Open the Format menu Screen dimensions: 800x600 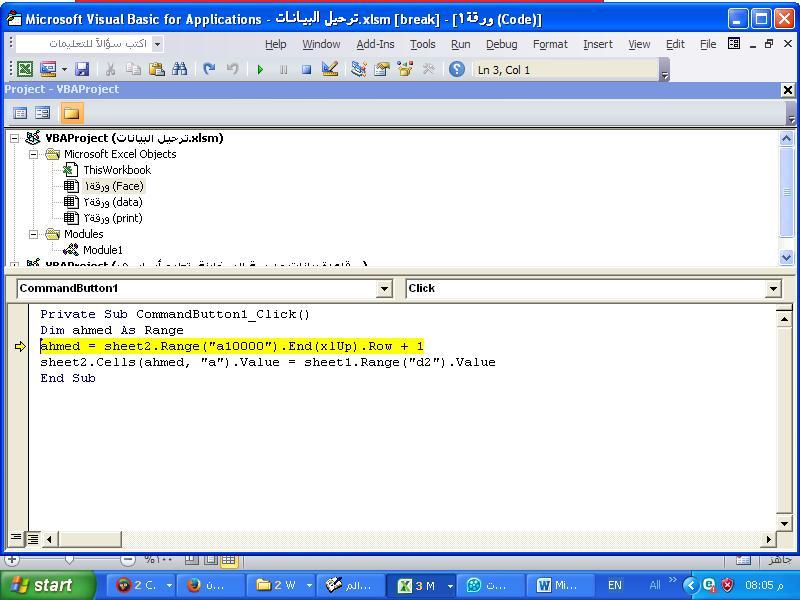[550, 44]
